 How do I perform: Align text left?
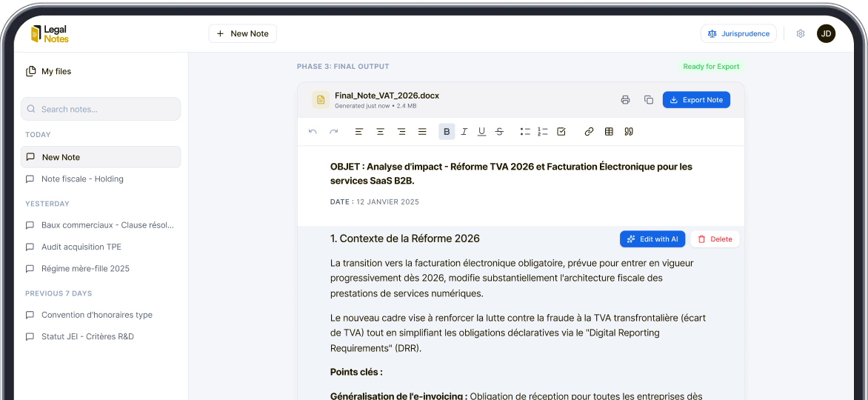pos(359,132)
